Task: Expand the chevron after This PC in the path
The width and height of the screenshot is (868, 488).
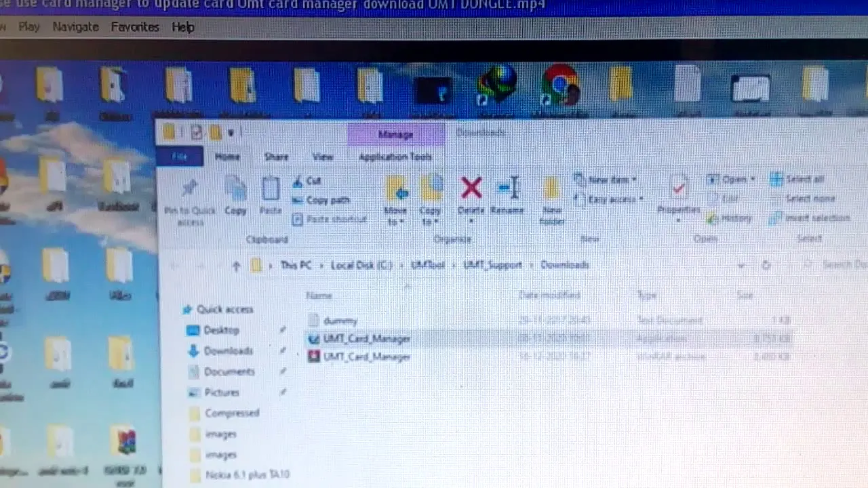Action: [x=321, y=265]
